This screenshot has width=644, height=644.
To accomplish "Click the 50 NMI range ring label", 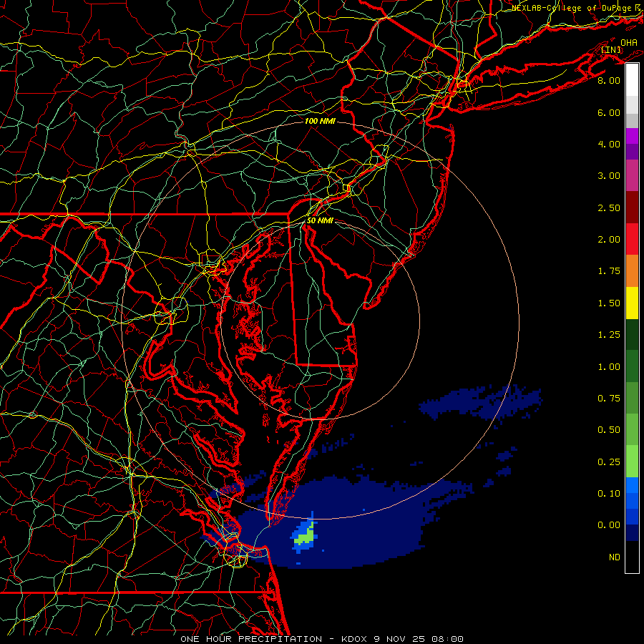I will [x=320, y=220].
